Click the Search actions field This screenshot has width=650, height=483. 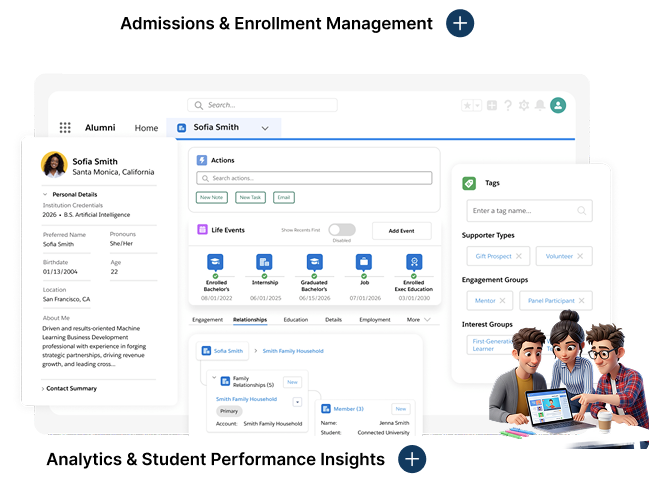(314, 178)
